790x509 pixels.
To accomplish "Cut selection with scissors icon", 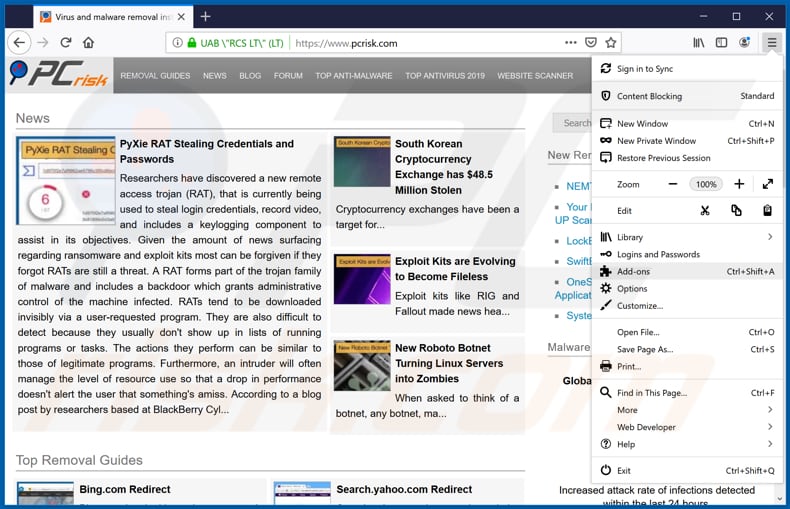I will [x=705, y=211].
